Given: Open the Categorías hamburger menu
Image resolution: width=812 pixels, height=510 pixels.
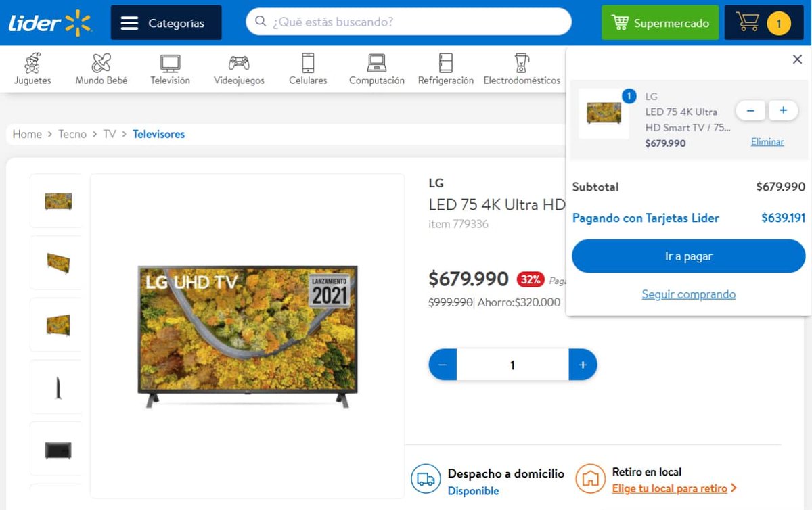Looking at the screenshot, I should tap(166, 23).
